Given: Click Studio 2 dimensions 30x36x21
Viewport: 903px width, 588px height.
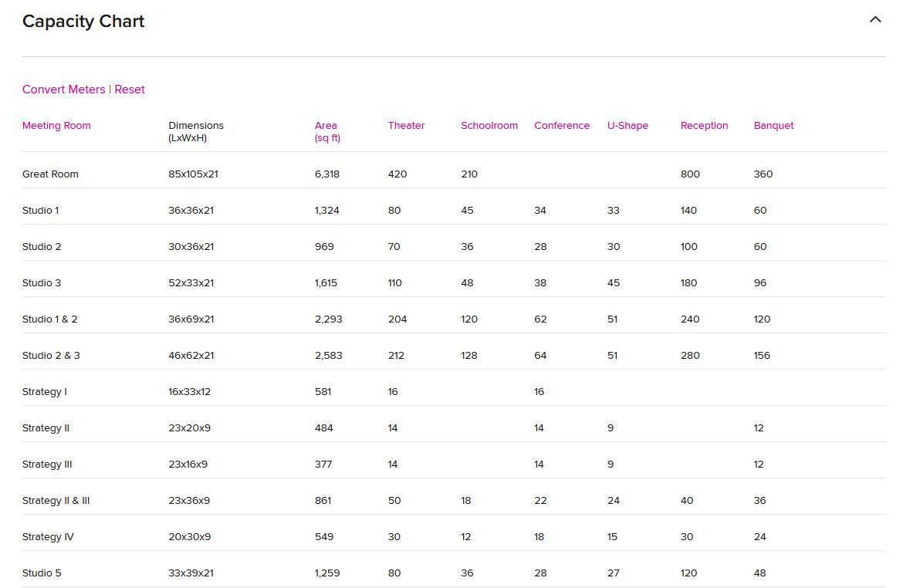Looking at the screenshot, I should [191, 246].
